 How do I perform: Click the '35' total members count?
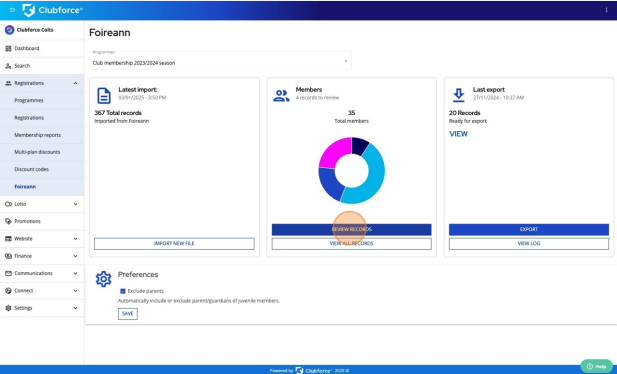(351, 113)
